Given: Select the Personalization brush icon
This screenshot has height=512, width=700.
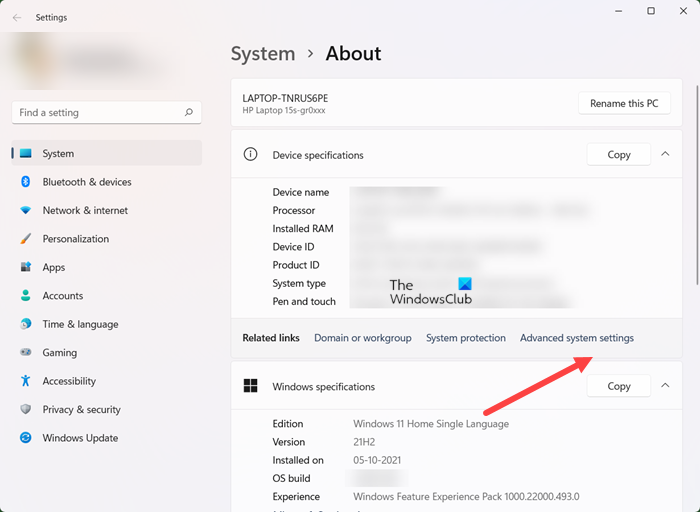Looking at the screenshot, I should tap(25, 239).
